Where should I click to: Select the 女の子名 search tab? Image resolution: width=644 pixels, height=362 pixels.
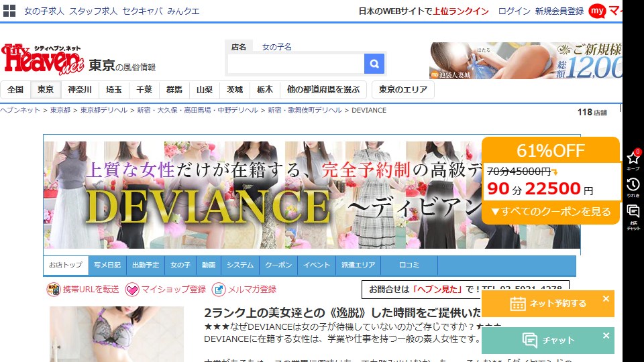[277, 47]
